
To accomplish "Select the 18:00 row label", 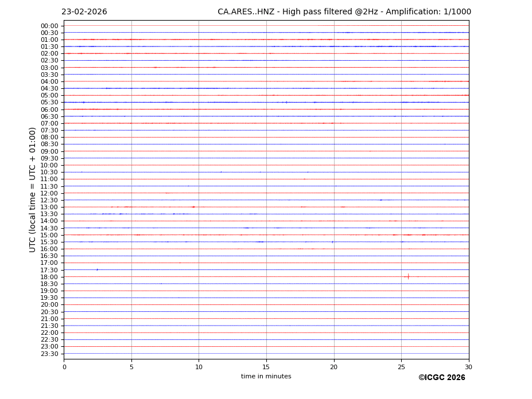I will tap(49, 277).
